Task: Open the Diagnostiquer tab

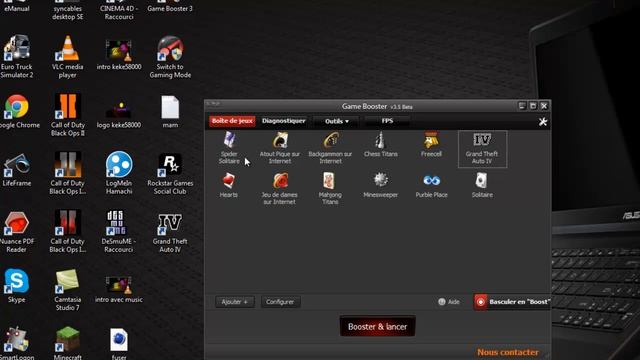Action: coord(284,121)
